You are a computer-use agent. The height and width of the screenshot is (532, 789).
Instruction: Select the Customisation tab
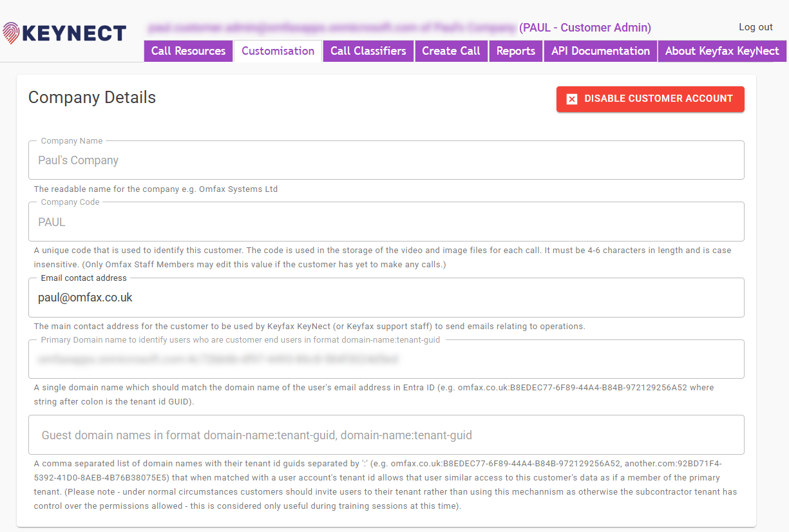click(x=278, y=52)
